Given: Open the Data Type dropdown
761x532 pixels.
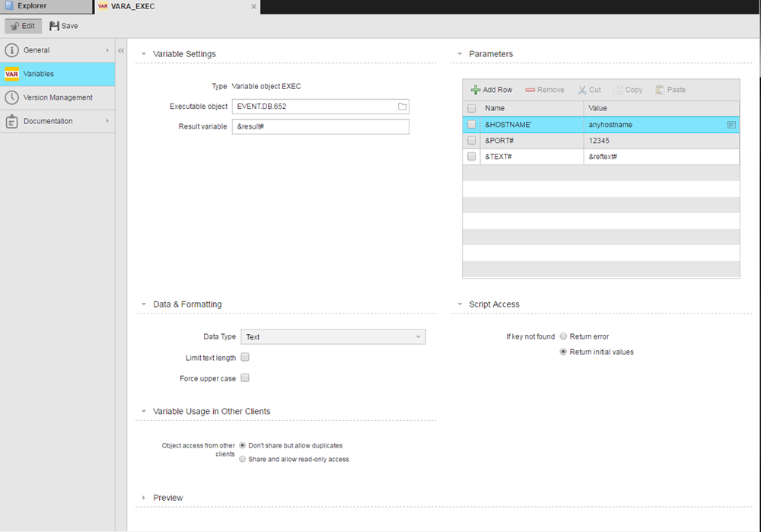Looking at the screenshot, I should [333, 337].
